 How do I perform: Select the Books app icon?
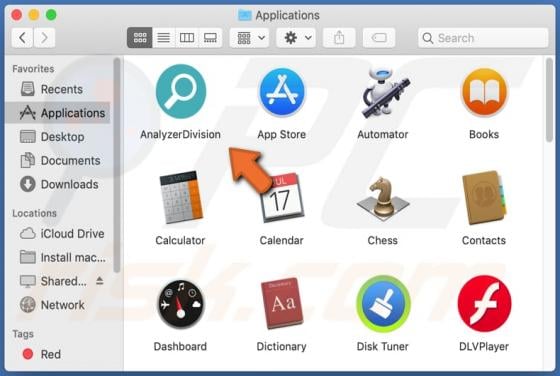point(484,92)
